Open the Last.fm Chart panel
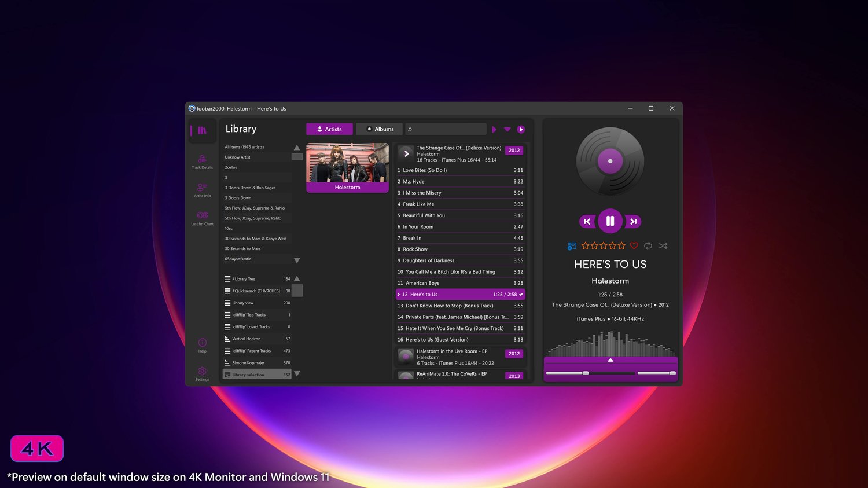 pos(202,218)
